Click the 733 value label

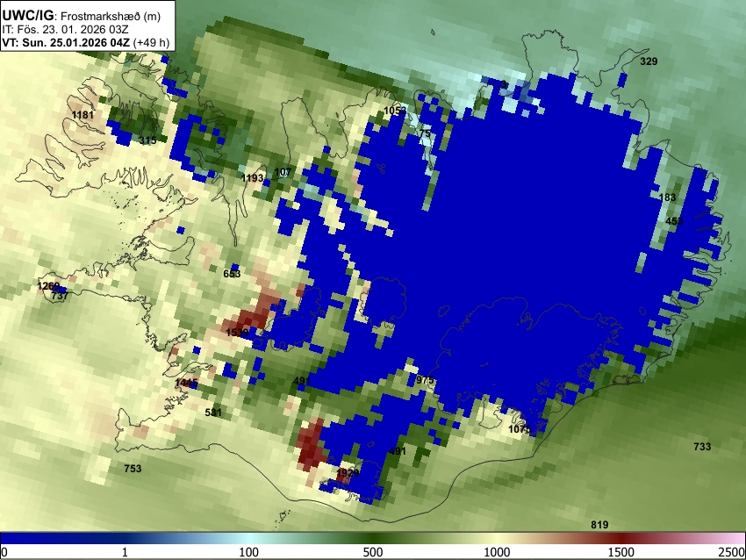(x=702, y=447)
